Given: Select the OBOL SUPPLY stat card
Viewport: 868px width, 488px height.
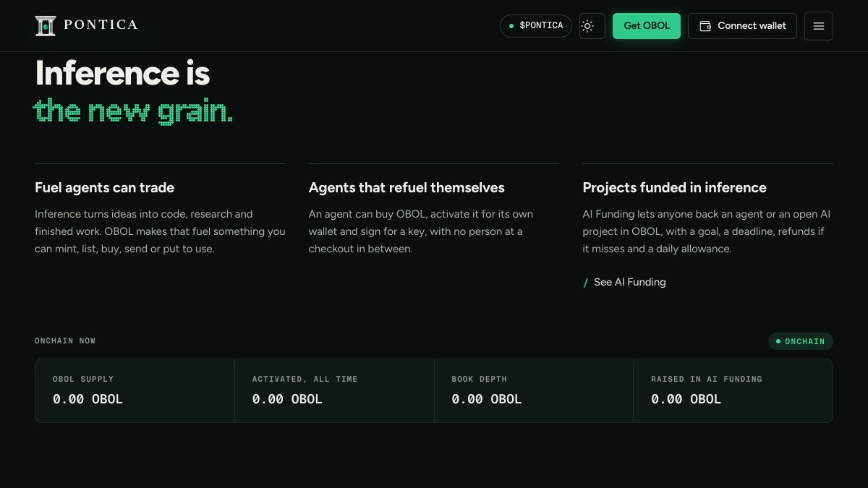Looking at the screenshot, I should (x=135, y=391).
